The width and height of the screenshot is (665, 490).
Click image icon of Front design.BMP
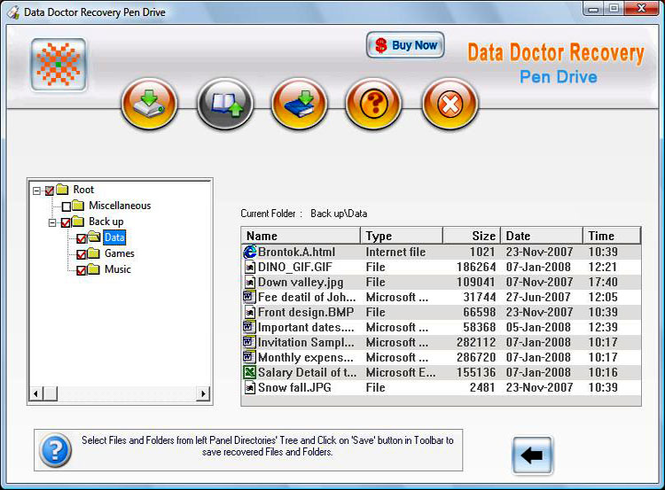tap(250, 312)
